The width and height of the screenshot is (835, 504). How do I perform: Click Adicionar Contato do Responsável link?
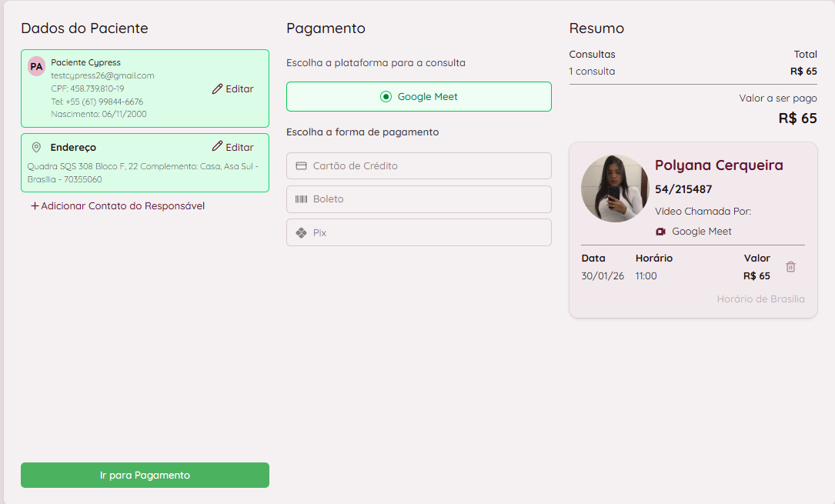click(x=122, y=206)
